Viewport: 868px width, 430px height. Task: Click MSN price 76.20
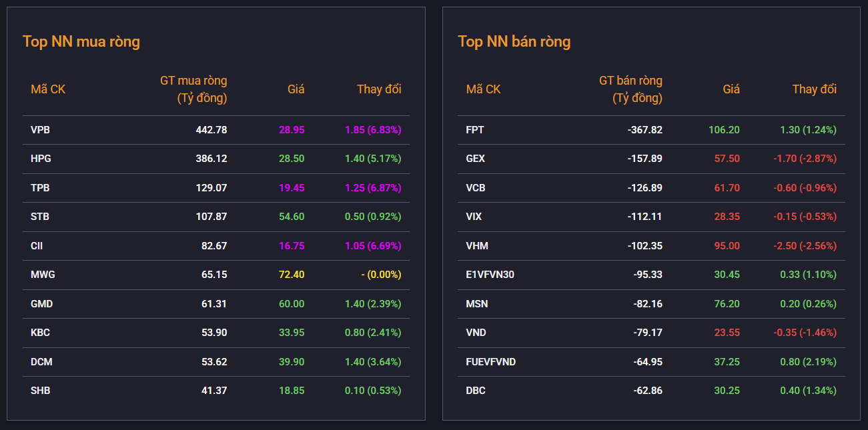click(727, 304)
